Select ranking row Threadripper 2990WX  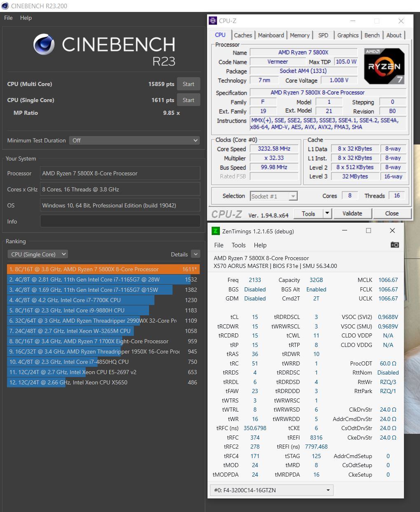(103, 321)
